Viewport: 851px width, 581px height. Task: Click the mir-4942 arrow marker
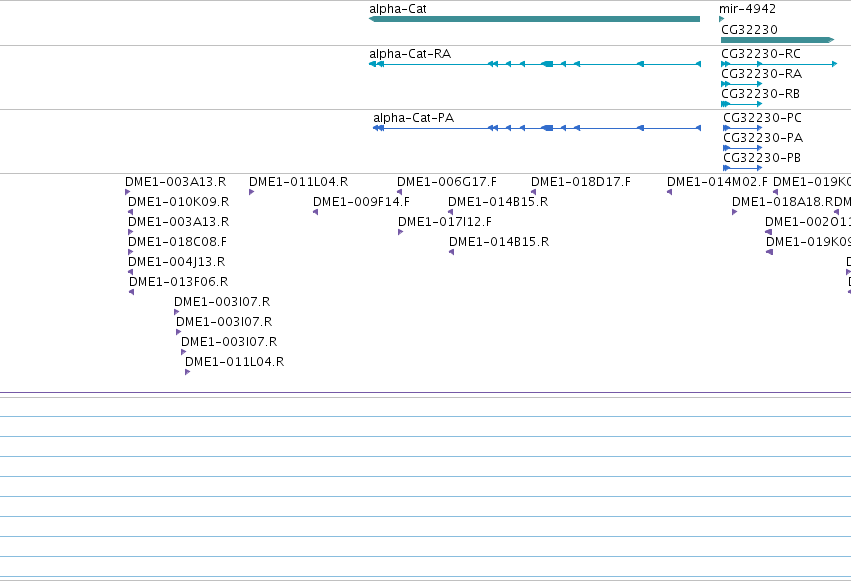pos(721,19)
